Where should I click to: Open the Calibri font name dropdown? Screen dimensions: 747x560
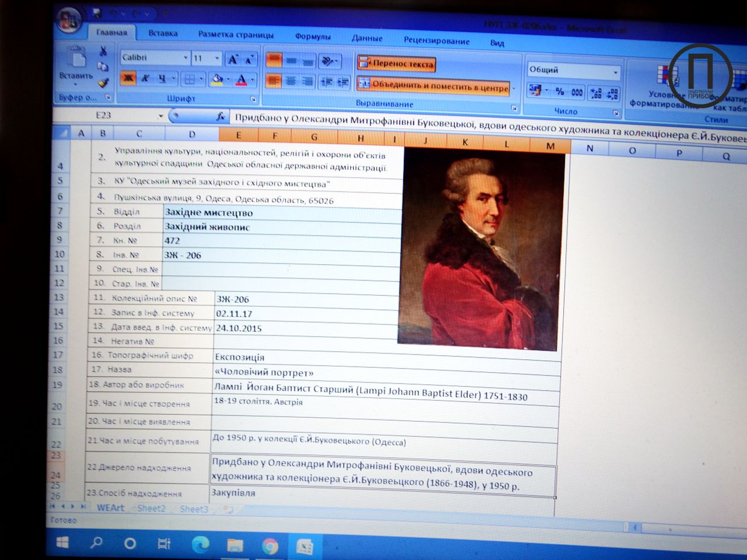186,58
